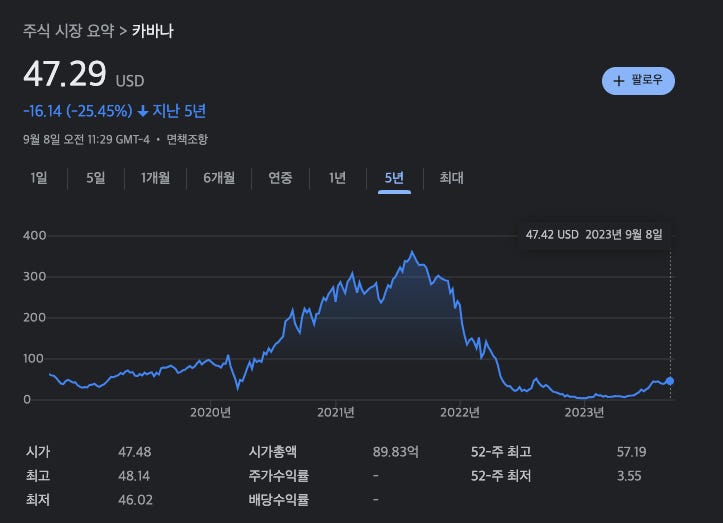Switch to the 6개월 chart tab

[219, 178]
